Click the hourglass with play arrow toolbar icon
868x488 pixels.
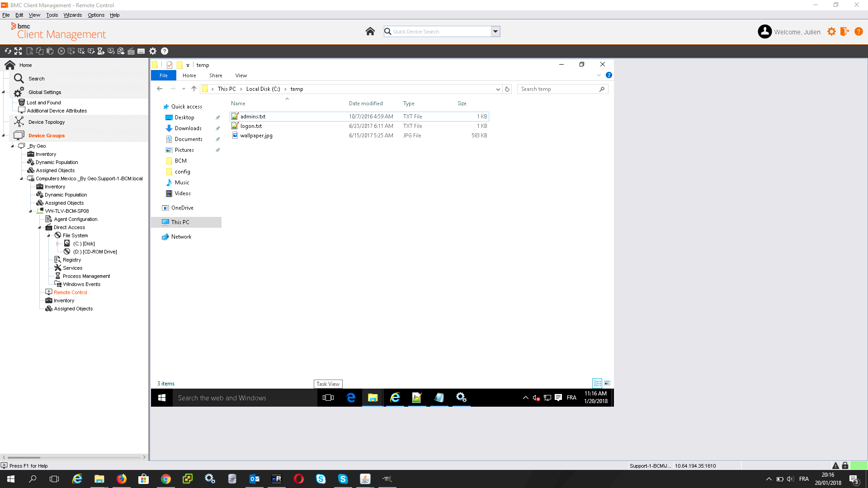(x=101, y=51)
